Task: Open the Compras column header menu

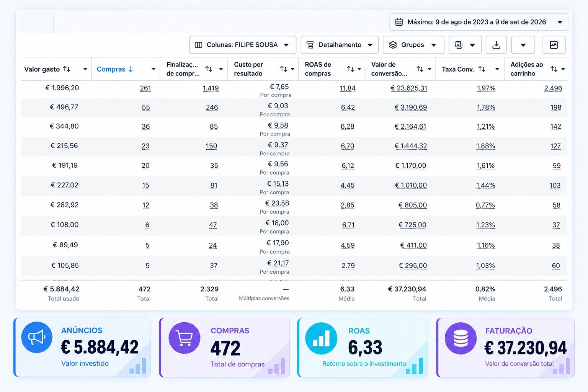Action: click(154, 69)
